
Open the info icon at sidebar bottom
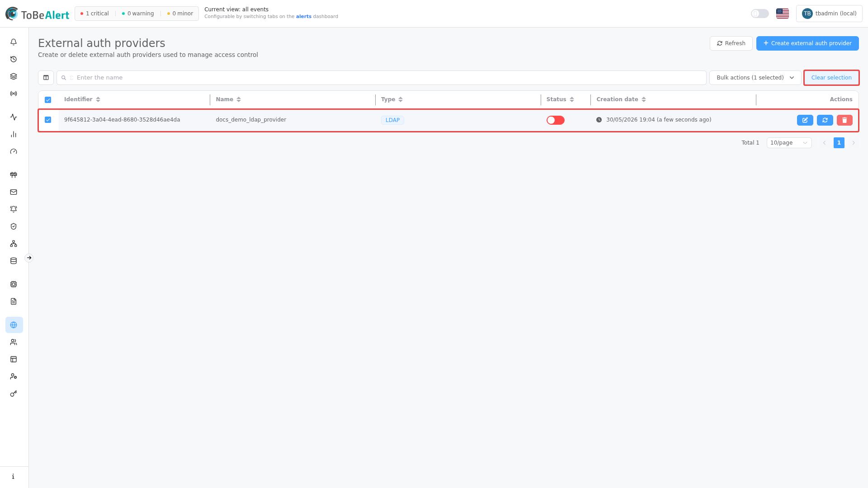[14, 476]
